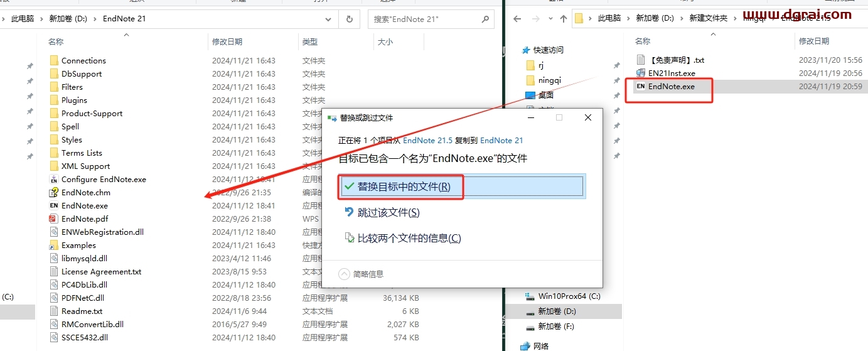
Task: Select PDFNetC.dll file row
Action: pos(235,298)
